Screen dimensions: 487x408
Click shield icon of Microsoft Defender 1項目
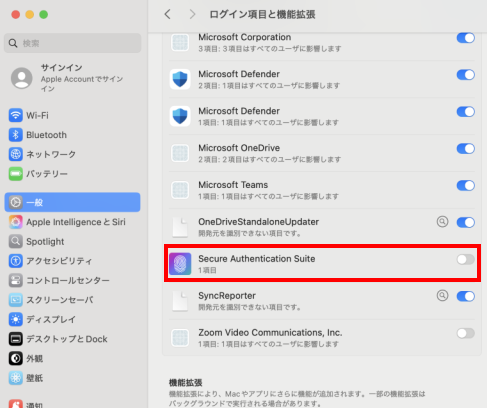[180, 116]
